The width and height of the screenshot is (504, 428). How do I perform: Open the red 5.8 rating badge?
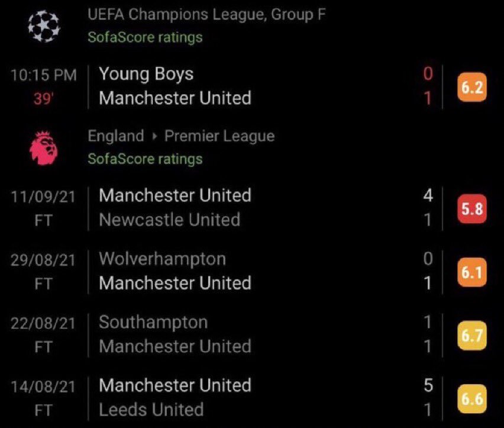tap(471, 208)
